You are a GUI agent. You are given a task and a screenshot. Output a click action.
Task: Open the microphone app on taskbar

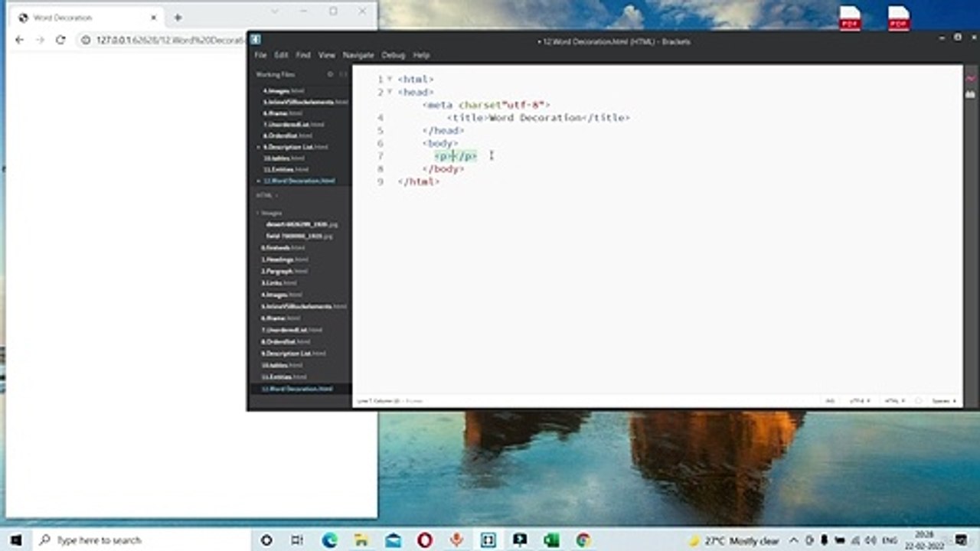[x=456, y=540]
